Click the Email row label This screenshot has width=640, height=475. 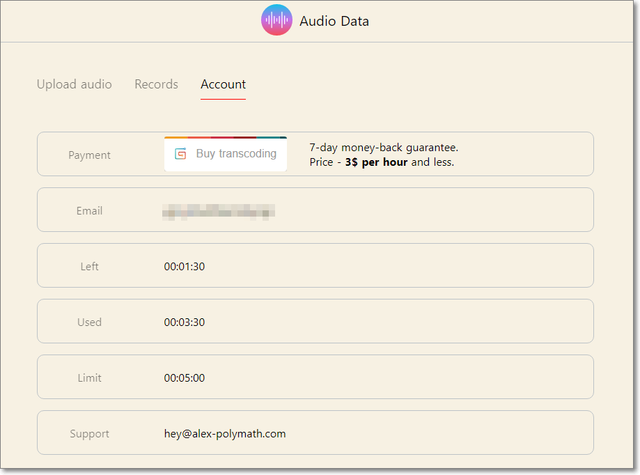point(90,211)
